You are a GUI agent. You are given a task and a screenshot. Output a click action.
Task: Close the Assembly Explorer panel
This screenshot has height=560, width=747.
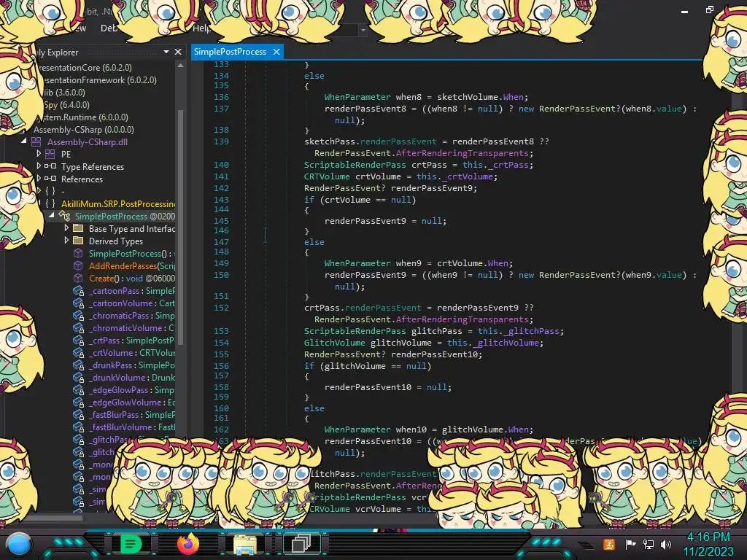point(178,52)
